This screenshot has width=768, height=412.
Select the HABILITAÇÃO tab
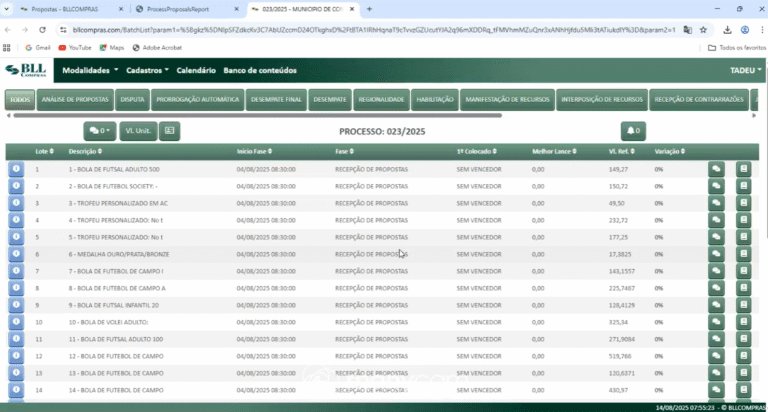click(434, 99)
